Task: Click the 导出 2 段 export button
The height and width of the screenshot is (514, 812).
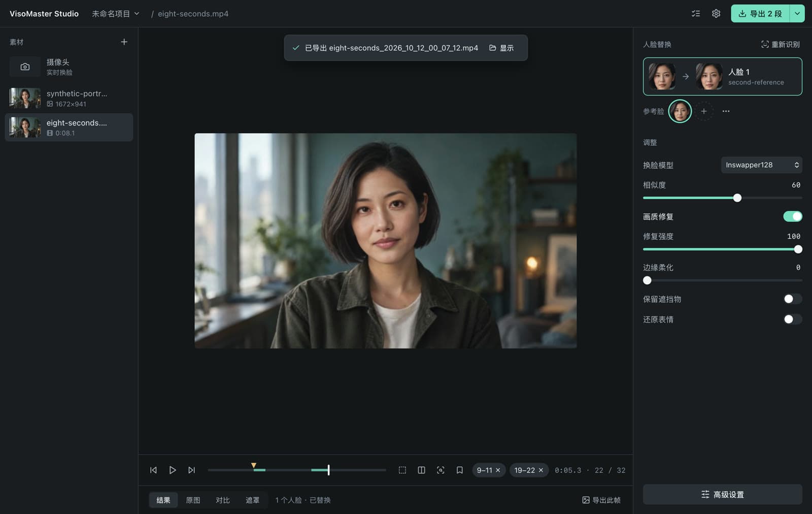Action: point(760,14)
